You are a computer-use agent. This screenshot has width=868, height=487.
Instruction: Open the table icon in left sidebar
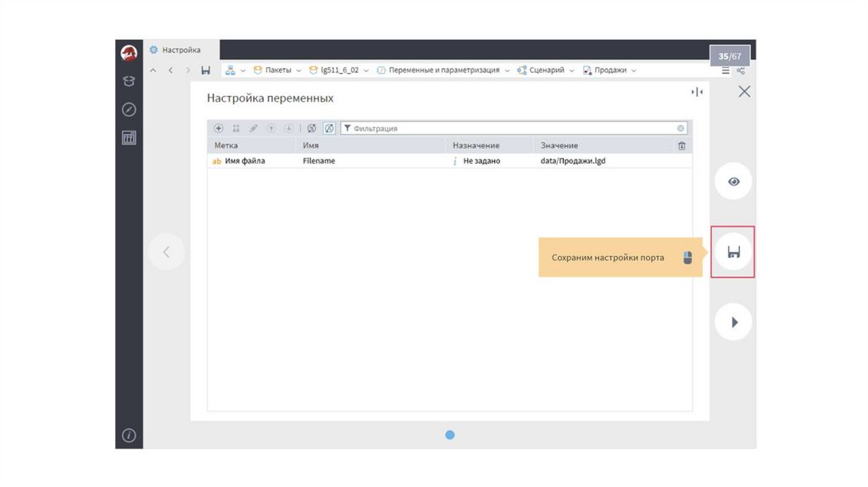point(129,137)
